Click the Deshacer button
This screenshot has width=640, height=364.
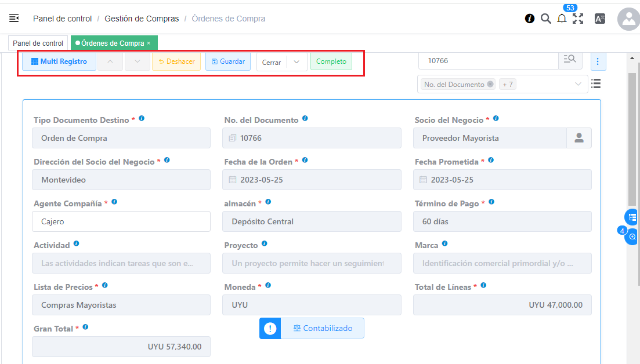click(x=176, y=61)
